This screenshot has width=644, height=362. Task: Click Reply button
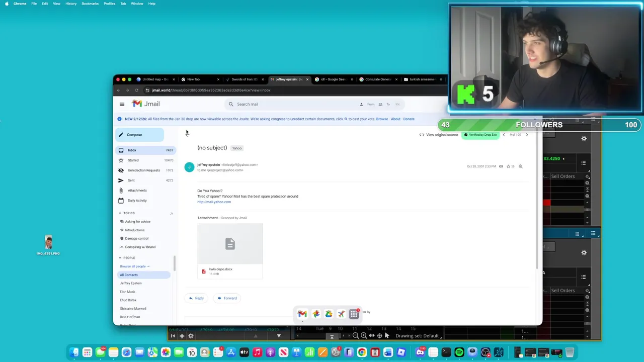pyautogui.click(x=196, y=298)
